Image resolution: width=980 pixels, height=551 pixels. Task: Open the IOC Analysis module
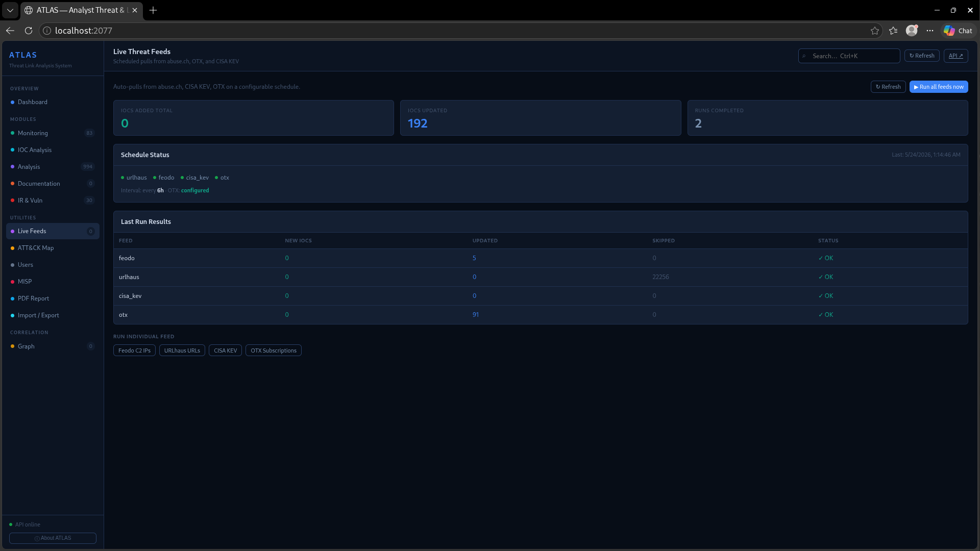(53, 150)
